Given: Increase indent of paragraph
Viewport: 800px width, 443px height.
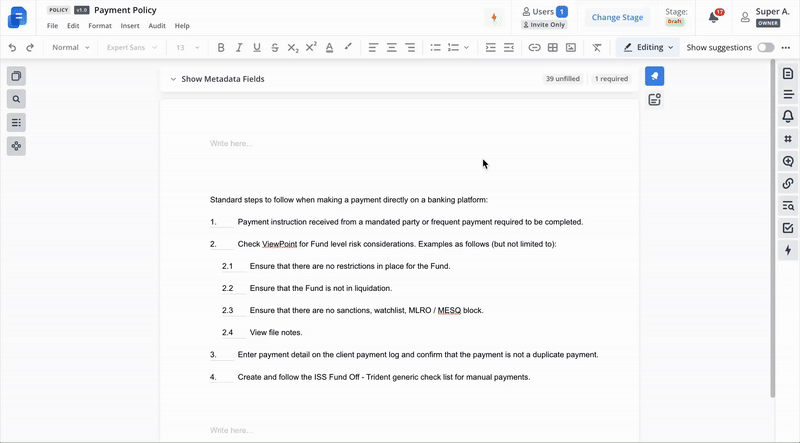Looking at the screenshot, I should 490,47.
